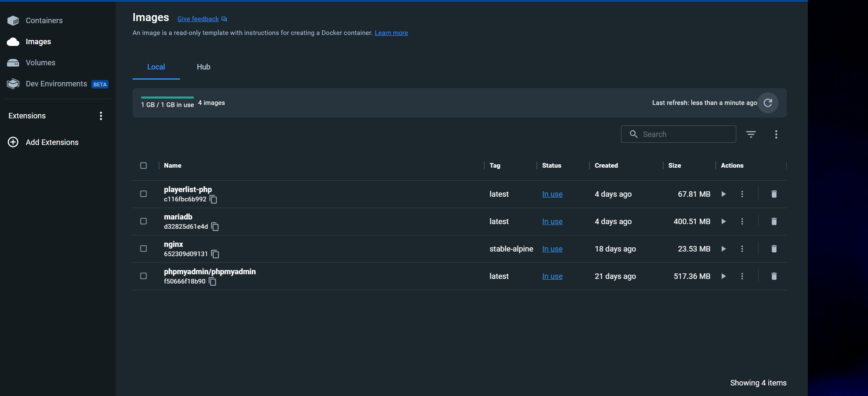This screenshot has height=396, width=868.
Task: Copy the mariadb image ID
Action: [x=215, y=227]
